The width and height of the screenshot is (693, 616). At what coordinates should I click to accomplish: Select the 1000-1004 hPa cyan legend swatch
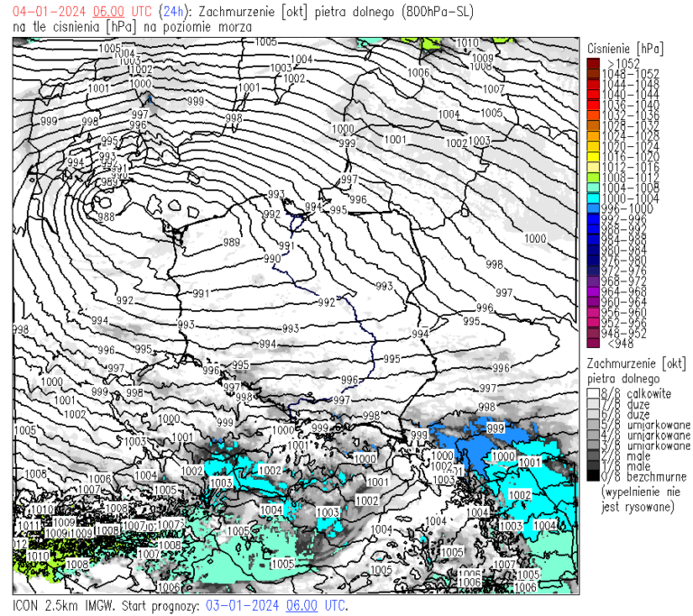click(x=592, y=198)
